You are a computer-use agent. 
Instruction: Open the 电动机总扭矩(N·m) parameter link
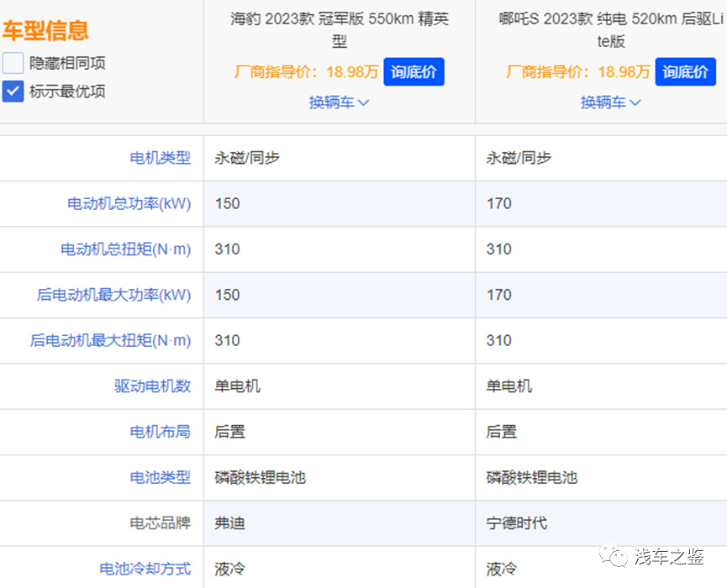coord(125,249)
